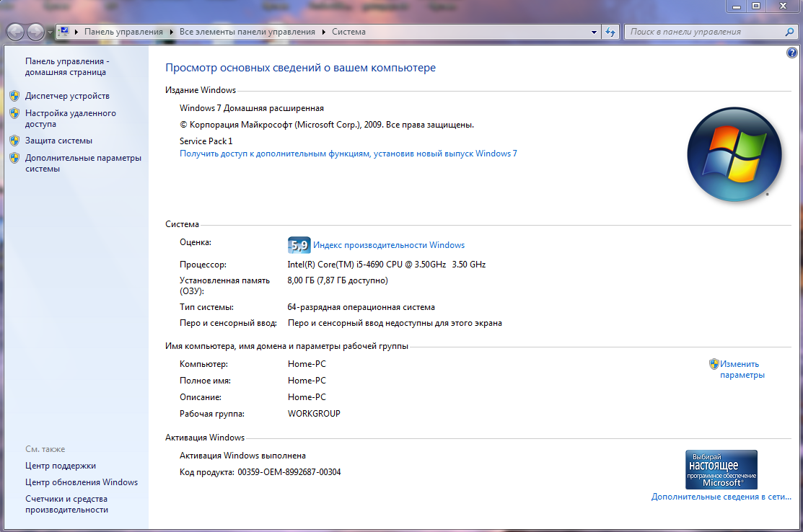Click the Control Panel icon in address bar
Viewport: 803px width, 532px height.
[x=64, y=32]
